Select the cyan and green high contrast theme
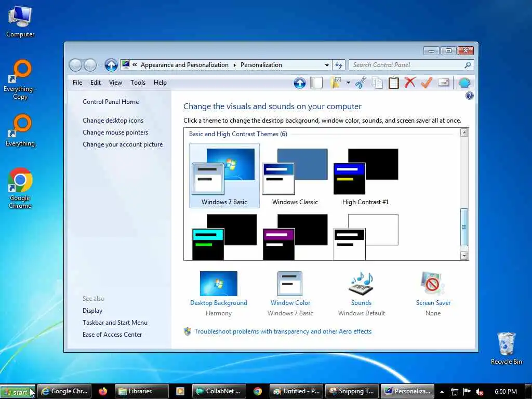The image size is (532, 399). tap(224, 237)
